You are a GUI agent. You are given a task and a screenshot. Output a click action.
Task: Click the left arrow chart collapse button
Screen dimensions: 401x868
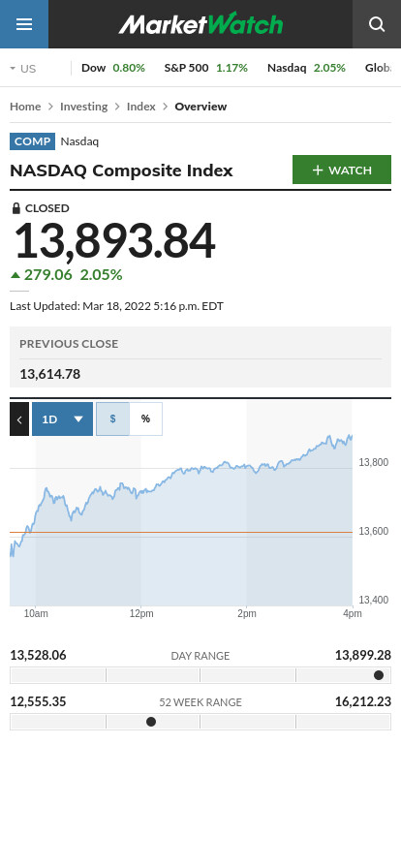[x=19, y=419]
